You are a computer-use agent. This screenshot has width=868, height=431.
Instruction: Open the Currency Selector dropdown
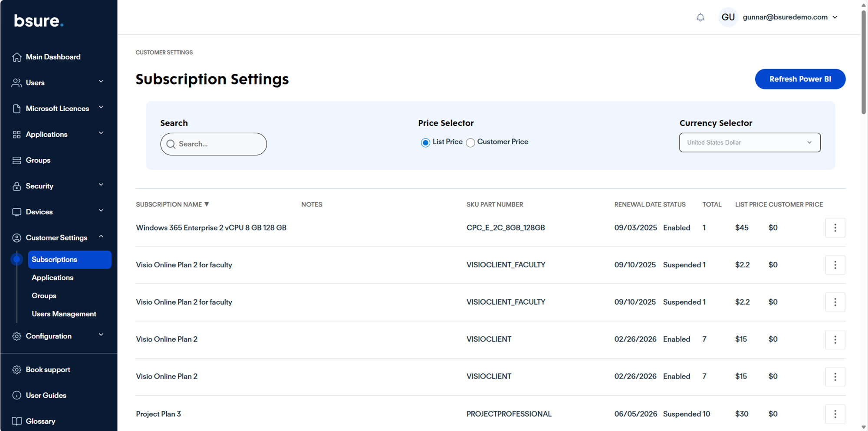click(x=750, y=143)
